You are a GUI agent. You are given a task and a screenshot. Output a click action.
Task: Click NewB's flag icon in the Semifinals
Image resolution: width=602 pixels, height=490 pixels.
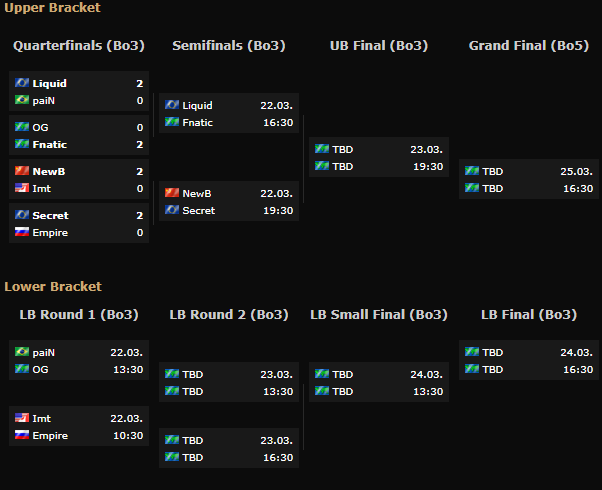click(172, 193)
